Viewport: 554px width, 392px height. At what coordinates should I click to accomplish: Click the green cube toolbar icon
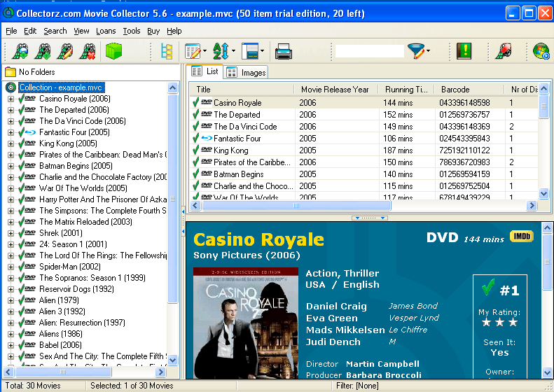coord(113,51)
